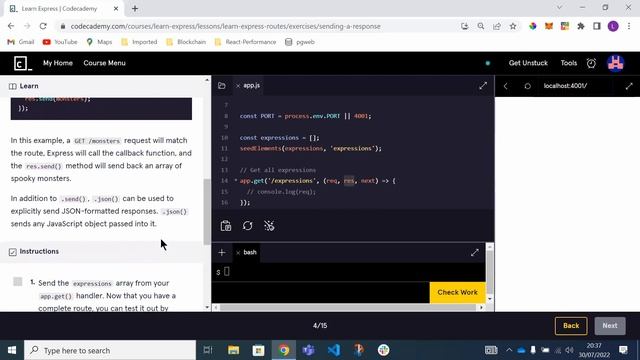Close the bash terminal tab
Viewport: 640px width, 360px height.
(238, 253)
